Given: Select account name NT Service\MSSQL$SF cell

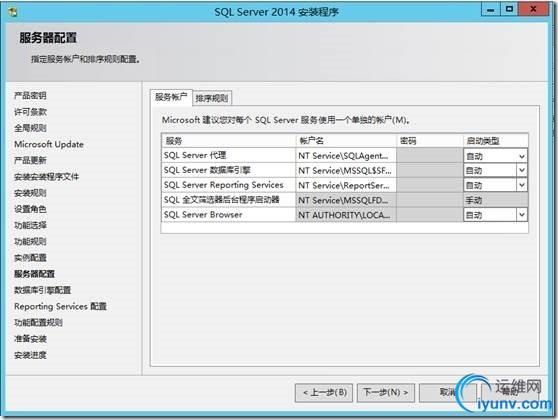Looking at the screenshot, I should (346, 170).
